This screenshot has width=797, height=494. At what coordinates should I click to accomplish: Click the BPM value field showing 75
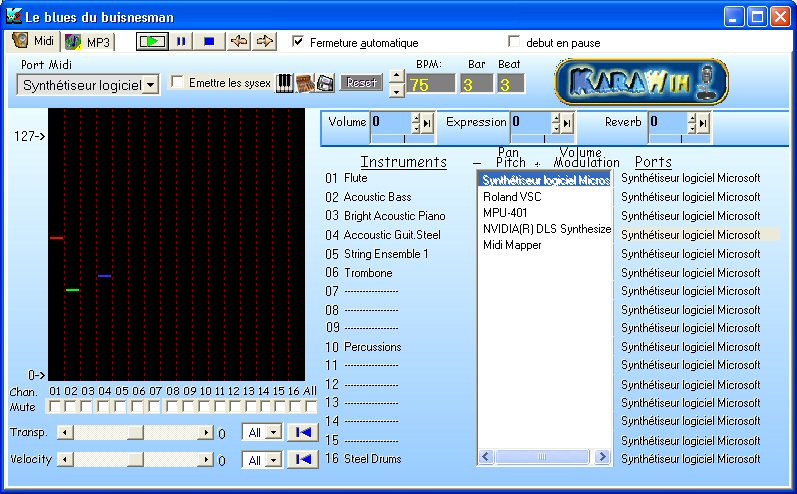(431, 84)
